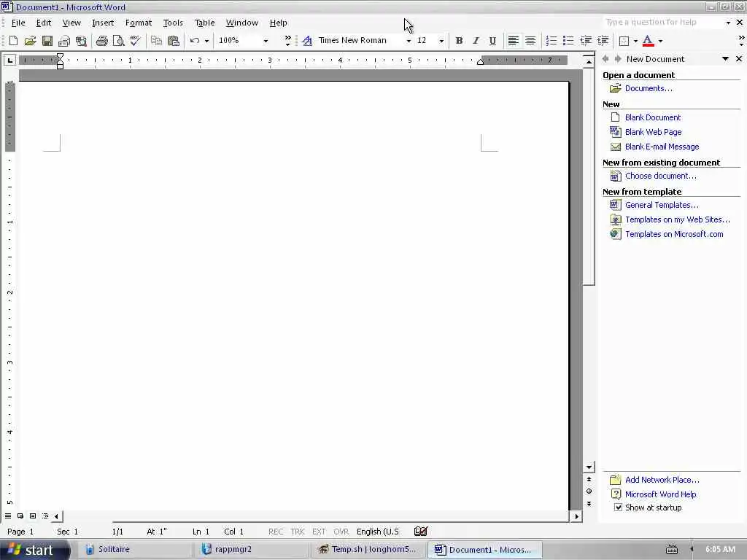Switch to Normal View button
The width and height of the screenshot is (747, 560).
[8, 516]
